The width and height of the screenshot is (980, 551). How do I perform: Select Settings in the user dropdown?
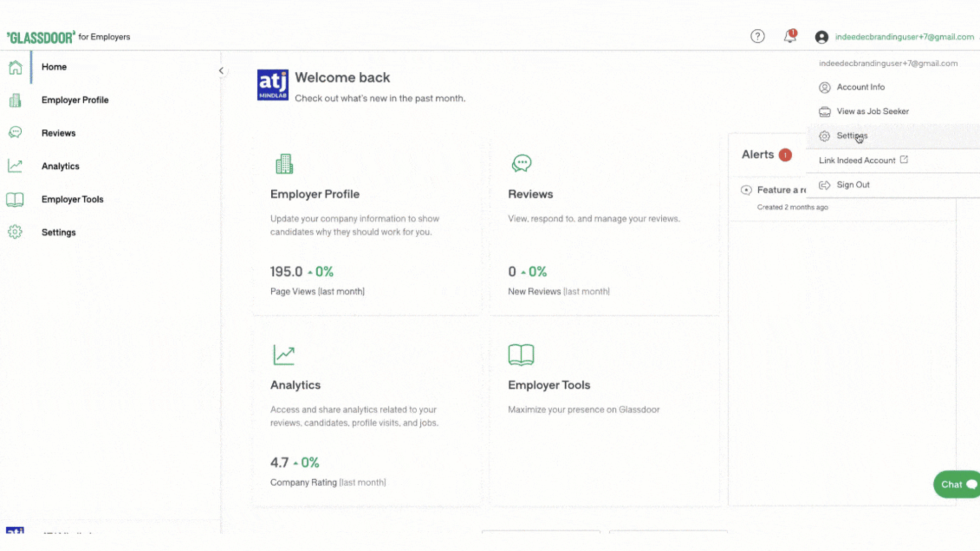tap(893, 136)
